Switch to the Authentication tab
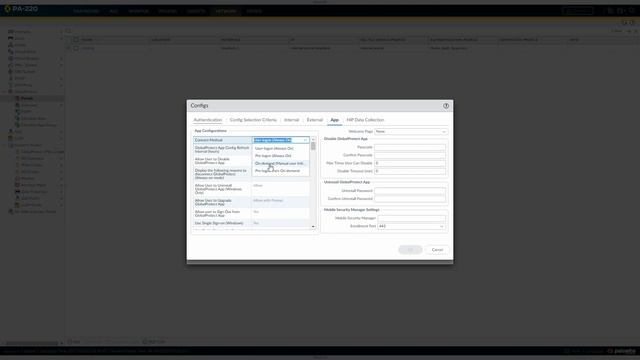The image size is (640, 360). 208,120
